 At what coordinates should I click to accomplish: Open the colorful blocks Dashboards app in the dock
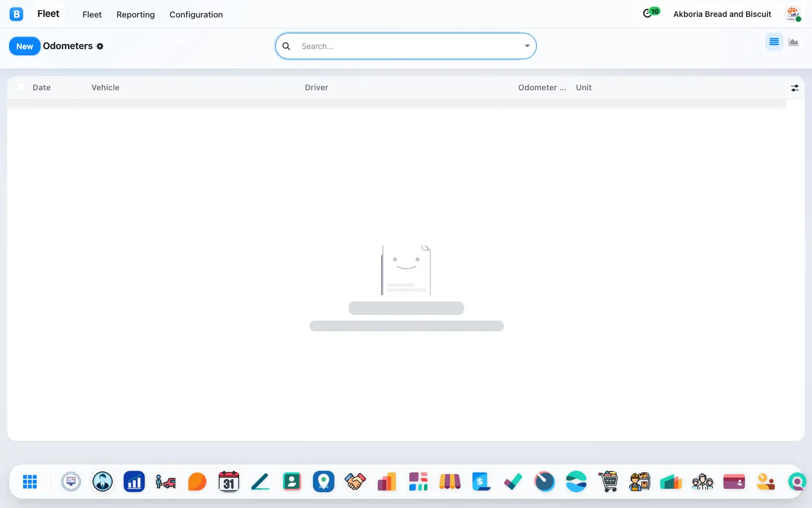coord(418,481)
